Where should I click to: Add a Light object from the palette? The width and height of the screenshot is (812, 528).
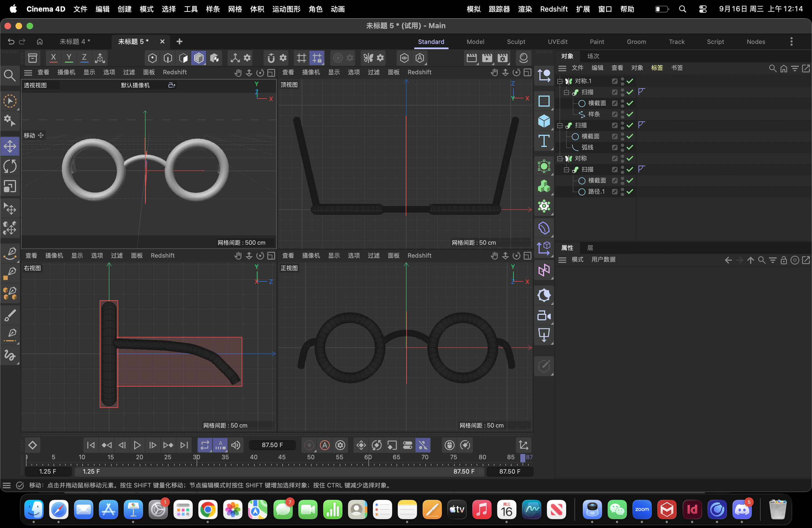544,295
